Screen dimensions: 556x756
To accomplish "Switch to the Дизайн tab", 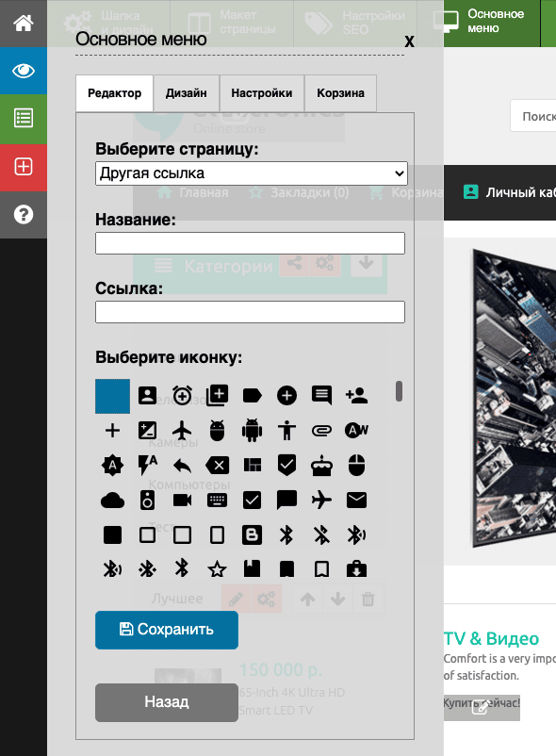I will (186, 93).
